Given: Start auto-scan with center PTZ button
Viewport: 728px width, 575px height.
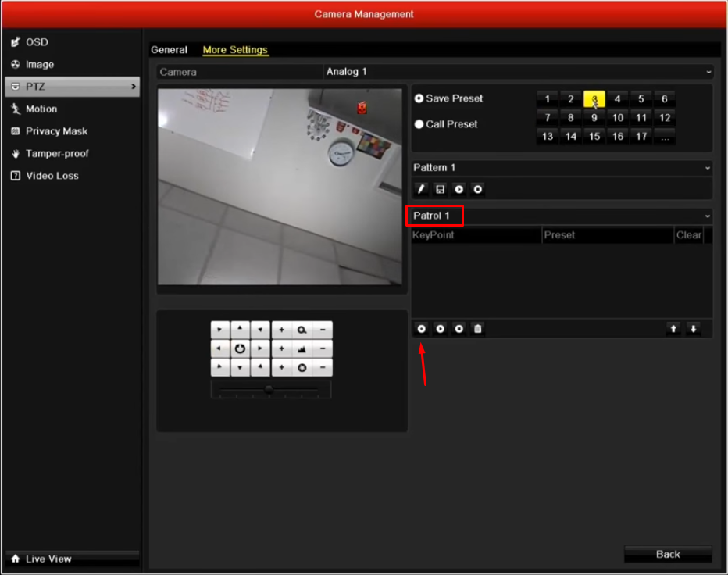Looking at the screenshot, I should coord(240,348).
